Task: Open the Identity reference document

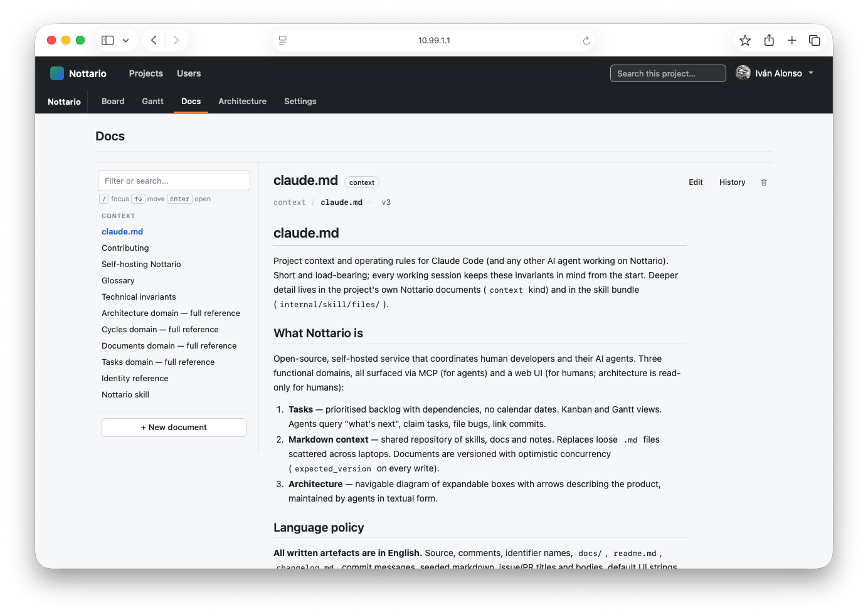Action: coord(135,378)
